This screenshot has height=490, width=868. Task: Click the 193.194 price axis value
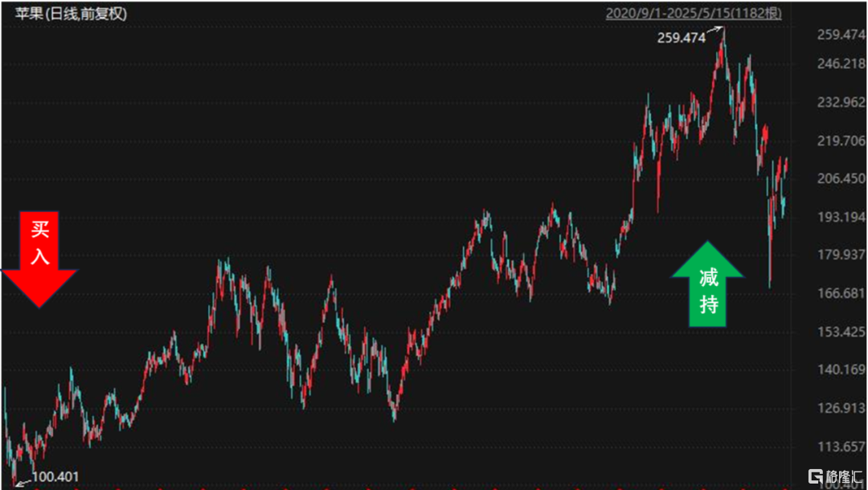pos(841,217)
